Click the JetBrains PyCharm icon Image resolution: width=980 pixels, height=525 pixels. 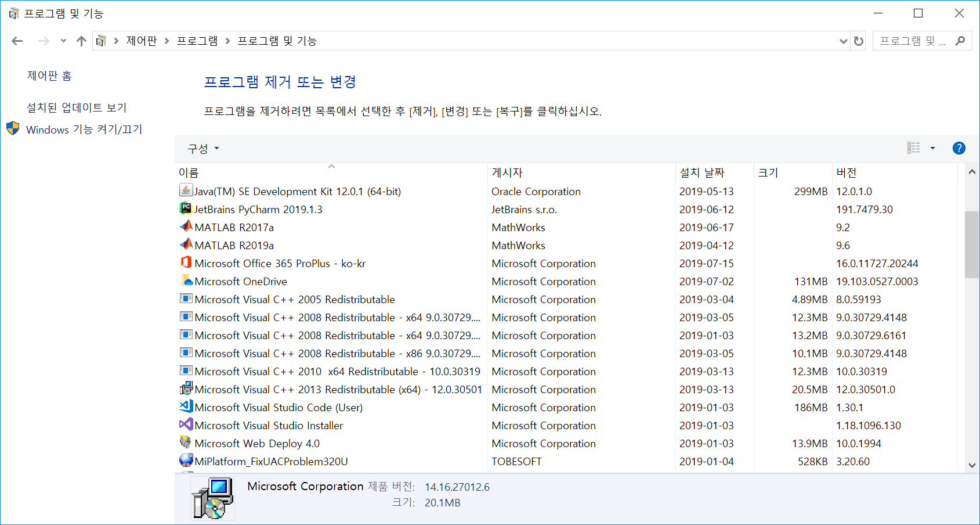click(x=186, y=208)
